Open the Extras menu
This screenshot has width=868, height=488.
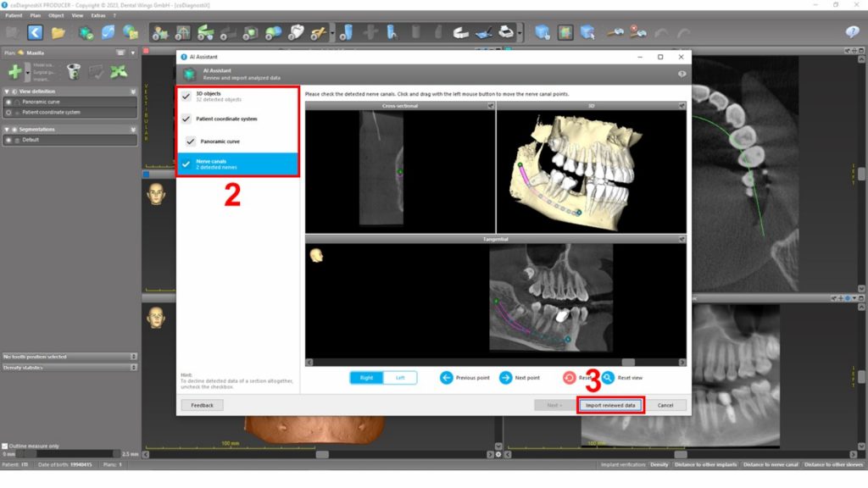(x=98, y=15)
